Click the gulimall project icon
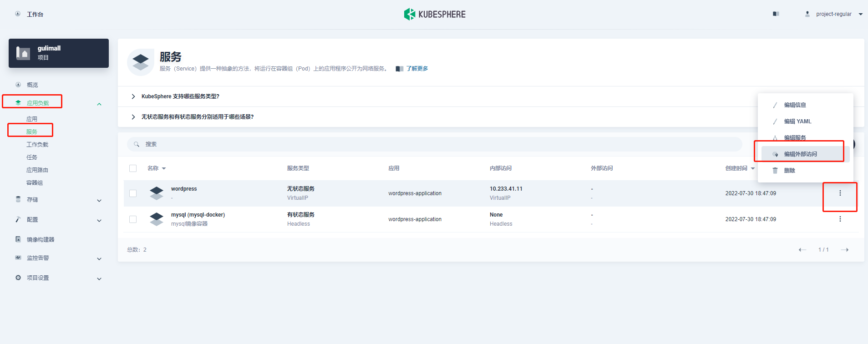Screen dimensions: 868x344 [23, 53]
